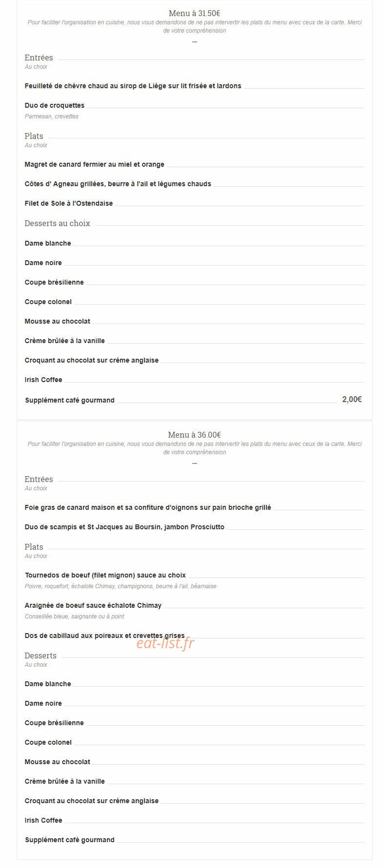The width and height of the screenshot is (385, 868).
Task: Click Duo de scampis et St Jacques
Action: [x=124, y=527]
